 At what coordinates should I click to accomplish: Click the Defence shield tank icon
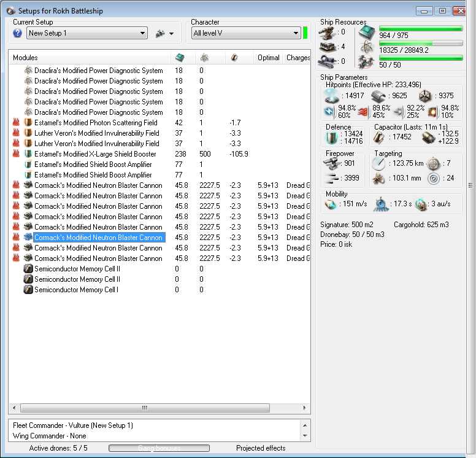tap(331, 138)
